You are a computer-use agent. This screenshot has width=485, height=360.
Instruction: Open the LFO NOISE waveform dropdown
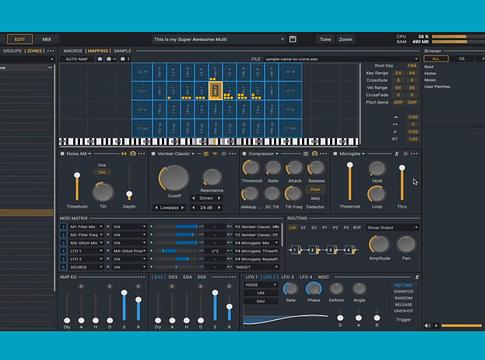click(x=261, y=285)
